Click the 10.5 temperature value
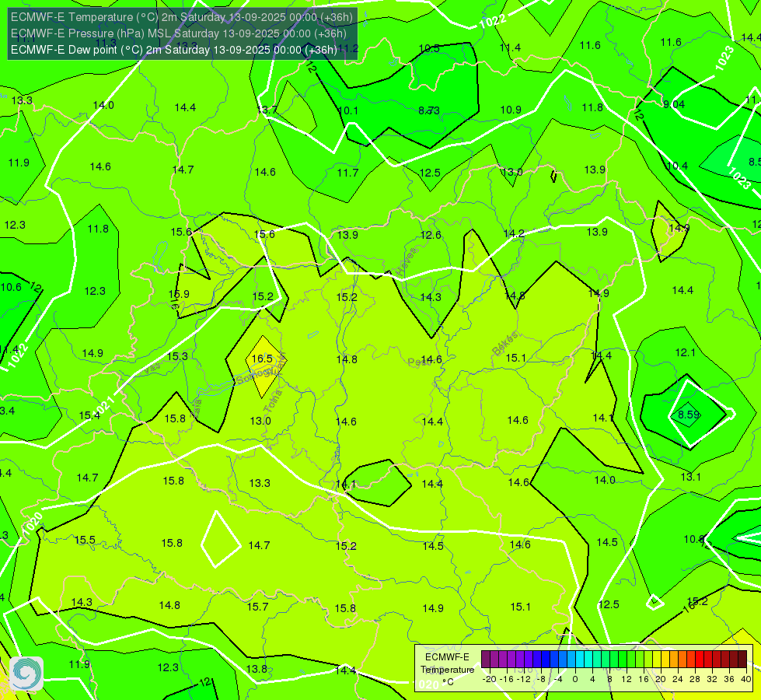Viewport: 761px width, 700px height. click(429, 48)
